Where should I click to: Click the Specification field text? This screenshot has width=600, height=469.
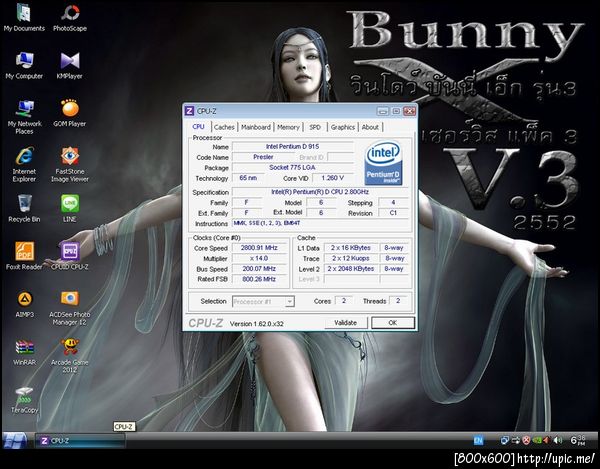tap(320, 192)
